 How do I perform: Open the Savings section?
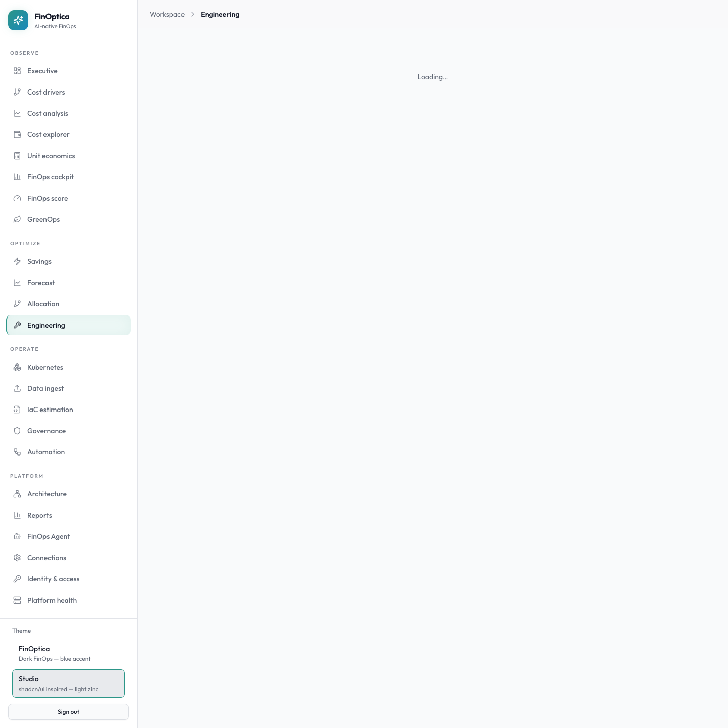click(x=68, y=261)
